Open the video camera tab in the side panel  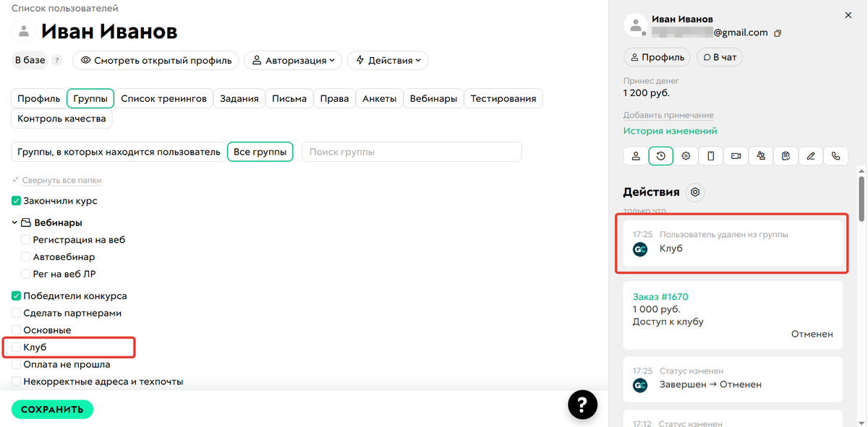(x=736, y=156)
